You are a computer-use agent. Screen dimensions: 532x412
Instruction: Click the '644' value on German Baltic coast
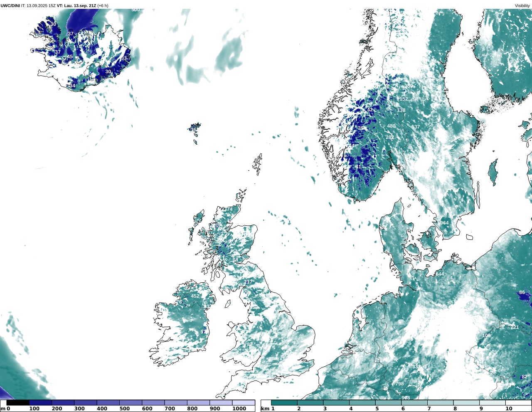440,274
